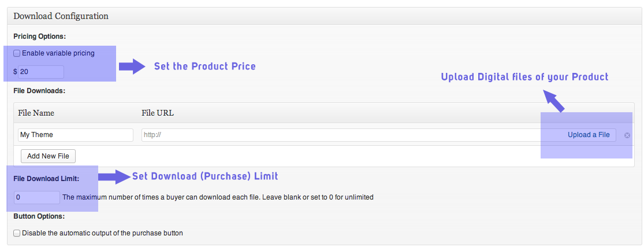The image size is (644, 247).
Task: Select the File Name column header
Action: (x=36, y=113)
